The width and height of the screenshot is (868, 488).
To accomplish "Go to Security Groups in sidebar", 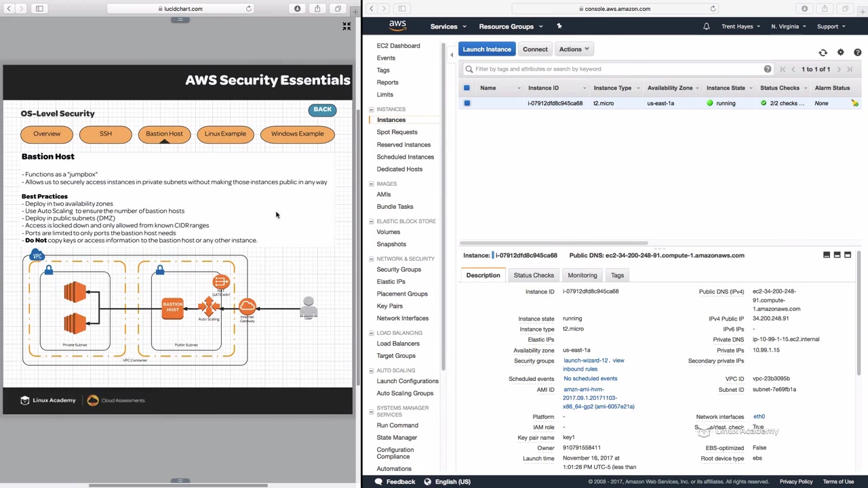I will point(399,270).
